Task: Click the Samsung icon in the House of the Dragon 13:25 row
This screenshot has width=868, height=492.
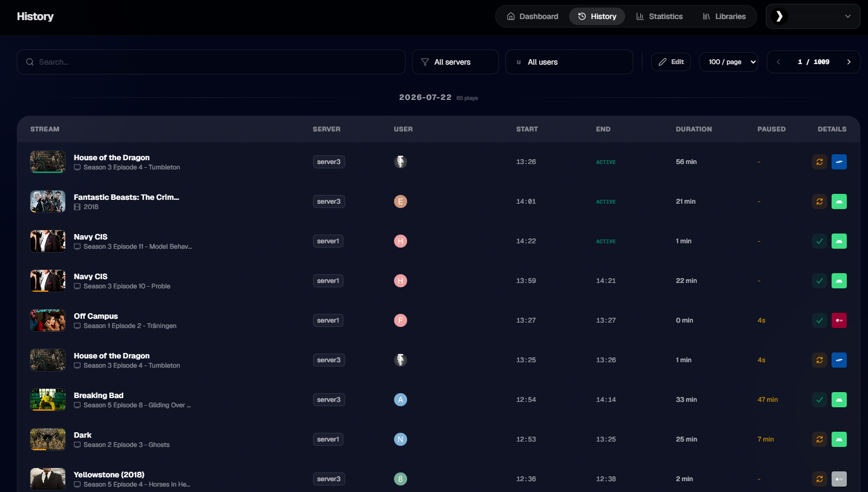Action: [839, 360]
